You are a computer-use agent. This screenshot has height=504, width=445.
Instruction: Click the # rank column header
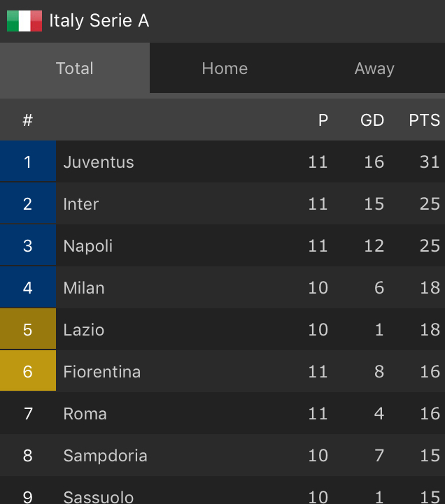28,120
